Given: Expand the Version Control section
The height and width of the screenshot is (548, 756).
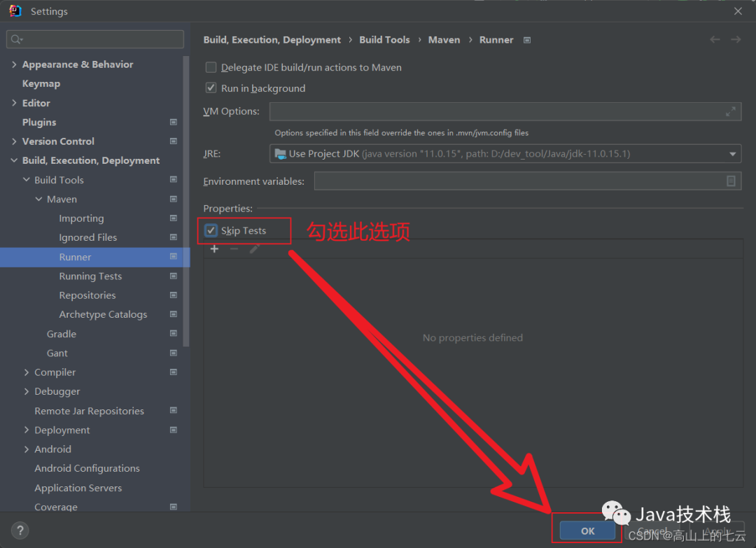Looking at the screenshot, I should pos(14,141).
